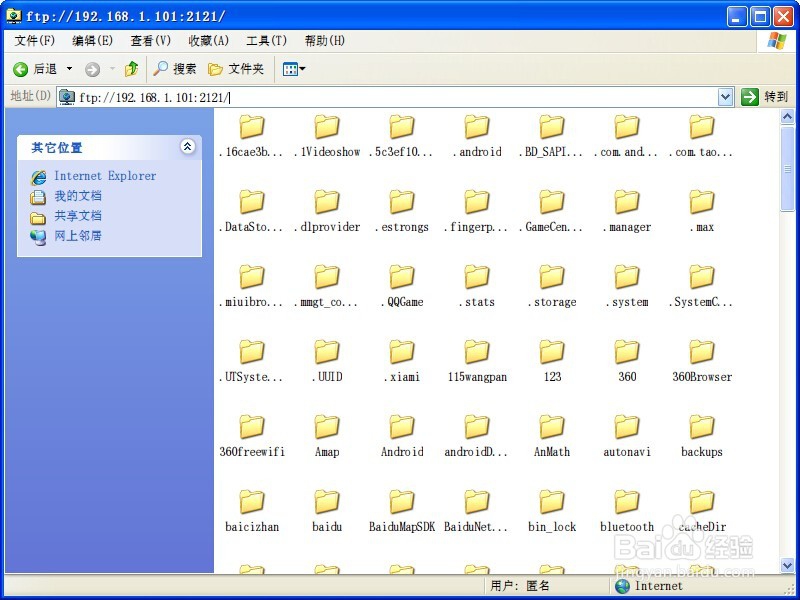Screen dimensions: 800x600
Task: Select the bin_lock folder
Action: 552,511
